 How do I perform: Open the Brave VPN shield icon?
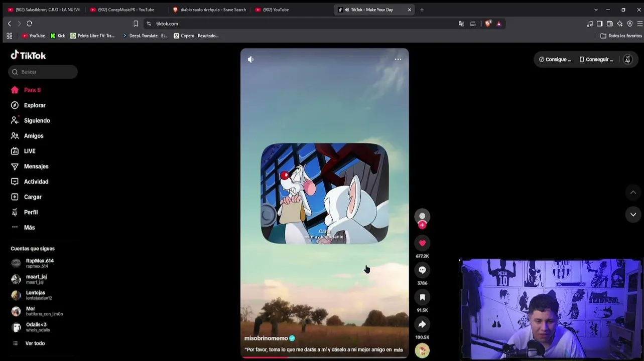[x=630, y=24]
